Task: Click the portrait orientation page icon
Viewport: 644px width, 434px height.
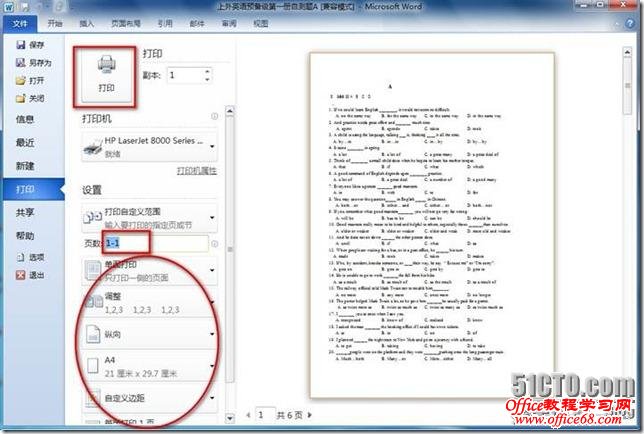Action: tap(93, 334)
